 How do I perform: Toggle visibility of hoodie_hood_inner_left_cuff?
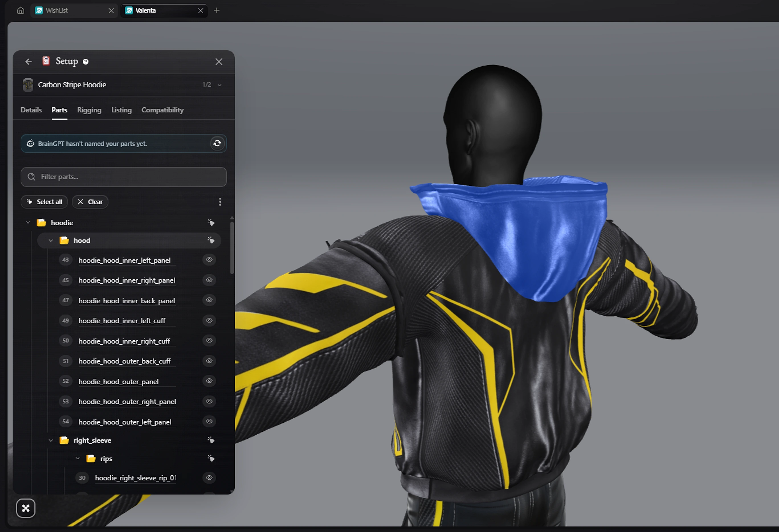tap(209, 321)
